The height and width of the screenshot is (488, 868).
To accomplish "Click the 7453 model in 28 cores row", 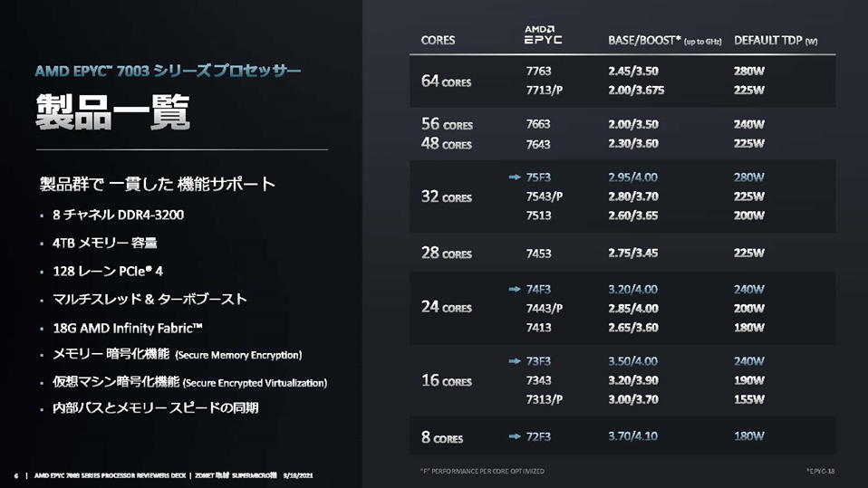I will coord(538,254).
